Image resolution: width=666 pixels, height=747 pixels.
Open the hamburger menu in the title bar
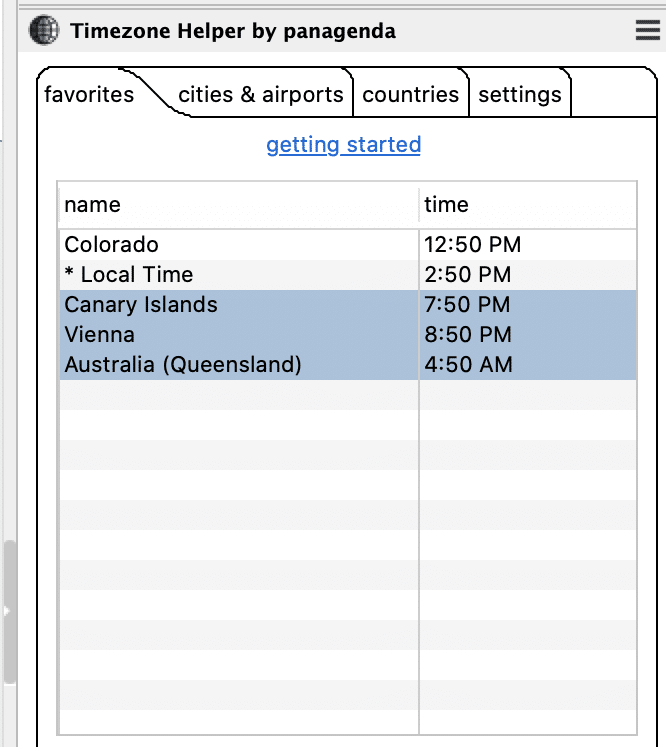tap(648, 31)
